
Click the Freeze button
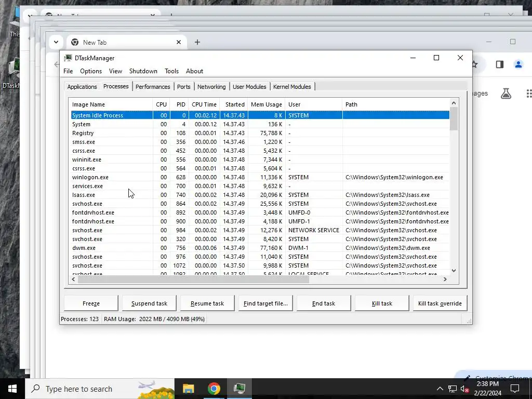tap(91, 303)
